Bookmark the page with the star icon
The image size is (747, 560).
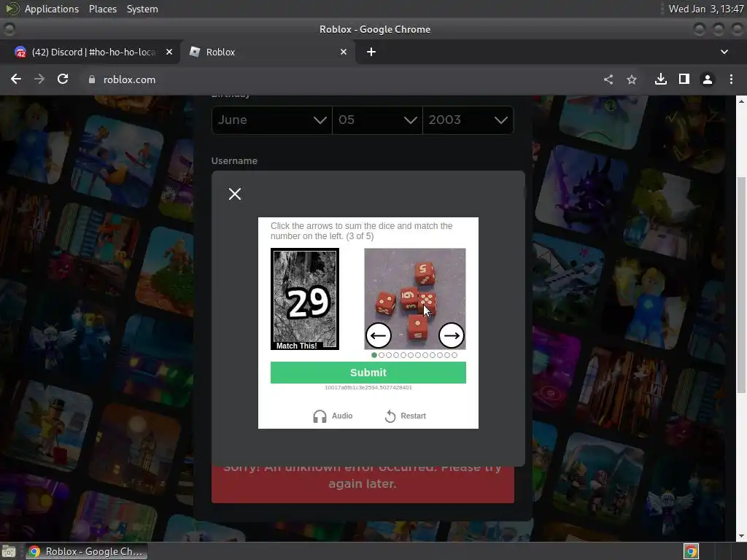tap(632, 79)
